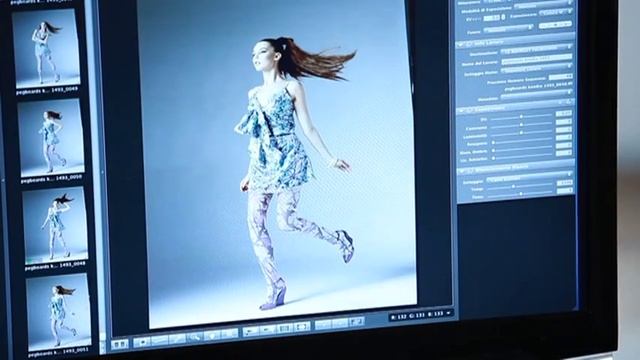The image size is (640, 360).
Task: Click the Tinta value field
Action: pos(565,190)
